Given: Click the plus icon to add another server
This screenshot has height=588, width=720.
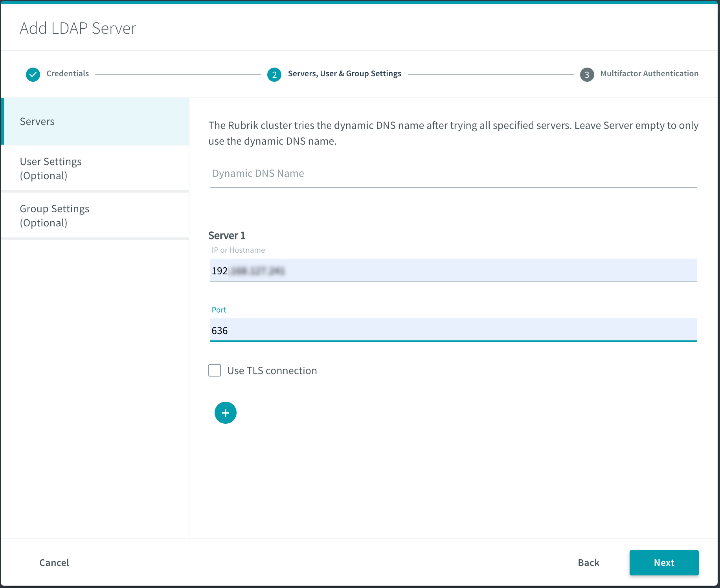Looking at the screenshot, I should click(x=225, y=413).
